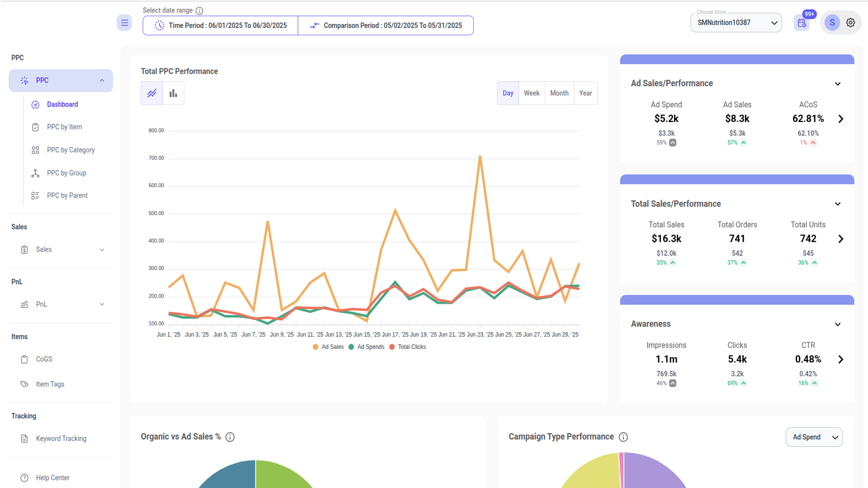The height and width of the screenshot is (488, 868).
Task: Open the Choose Store SMNutrition10387 dropdown
Action: (736, 23)
